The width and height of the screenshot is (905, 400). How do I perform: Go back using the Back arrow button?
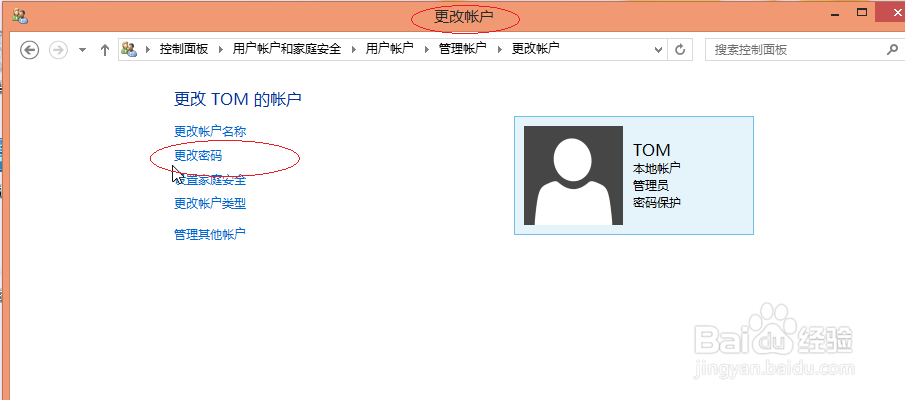click(x=29, y=50)
